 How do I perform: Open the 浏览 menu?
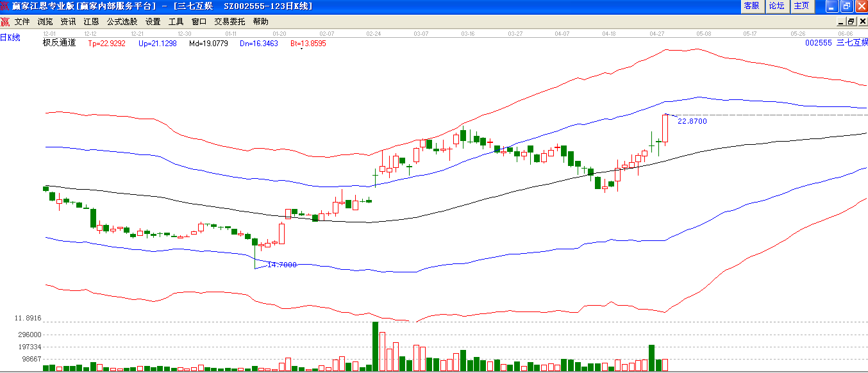click(x=46, y=21)
